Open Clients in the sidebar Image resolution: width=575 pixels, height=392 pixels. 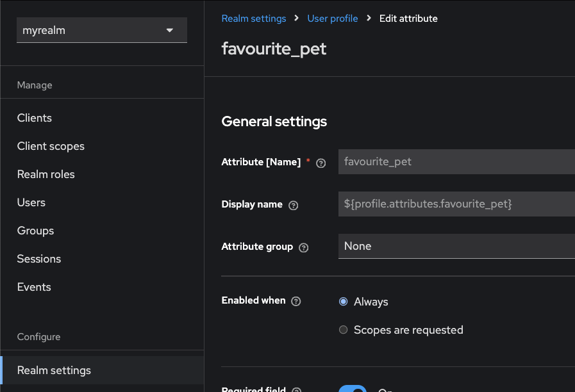(x=35, y=118)
